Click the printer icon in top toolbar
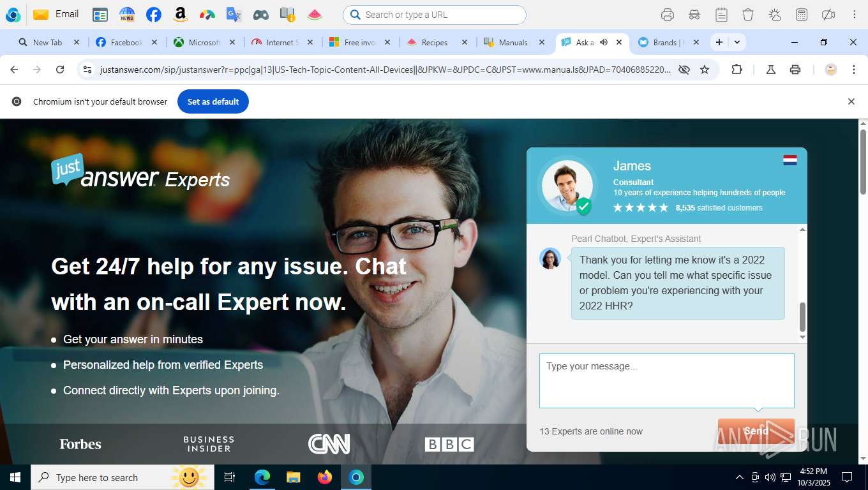 coord(668,15)
